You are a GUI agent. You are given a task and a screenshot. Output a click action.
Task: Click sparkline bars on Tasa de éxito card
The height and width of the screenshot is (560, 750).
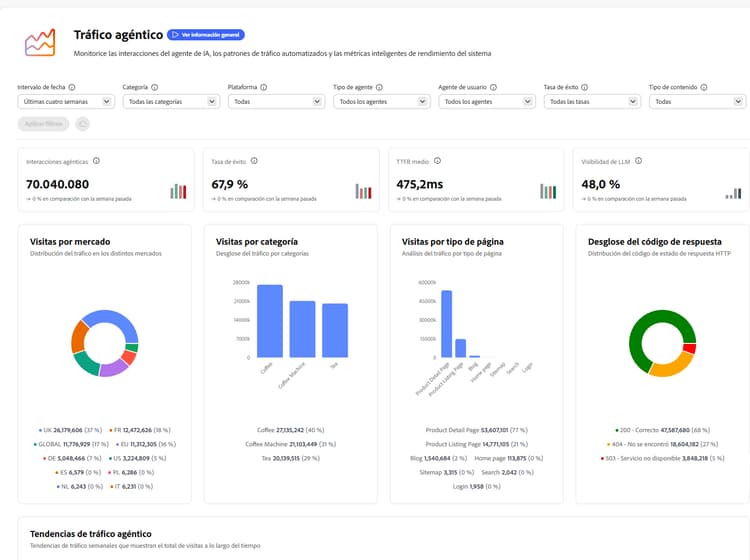364,191
